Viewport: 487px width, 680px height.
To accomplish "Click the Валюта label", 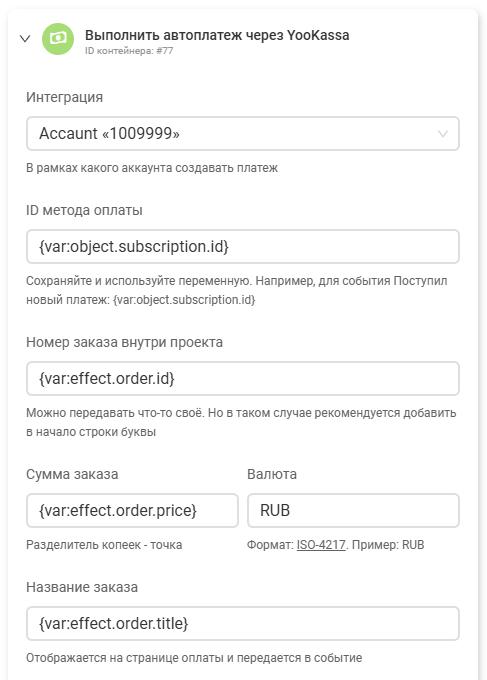I will click(272, 474).
